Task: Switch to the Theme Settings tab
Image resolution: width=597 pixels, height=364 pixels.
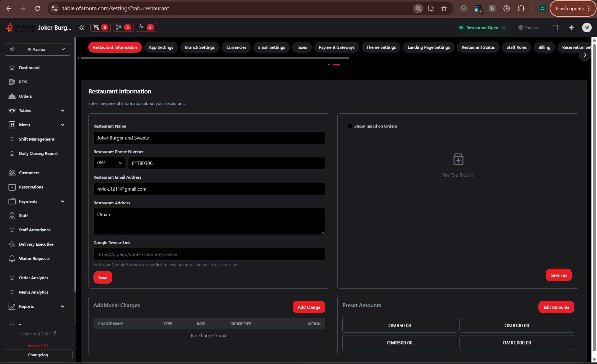Action: (381, 47)
